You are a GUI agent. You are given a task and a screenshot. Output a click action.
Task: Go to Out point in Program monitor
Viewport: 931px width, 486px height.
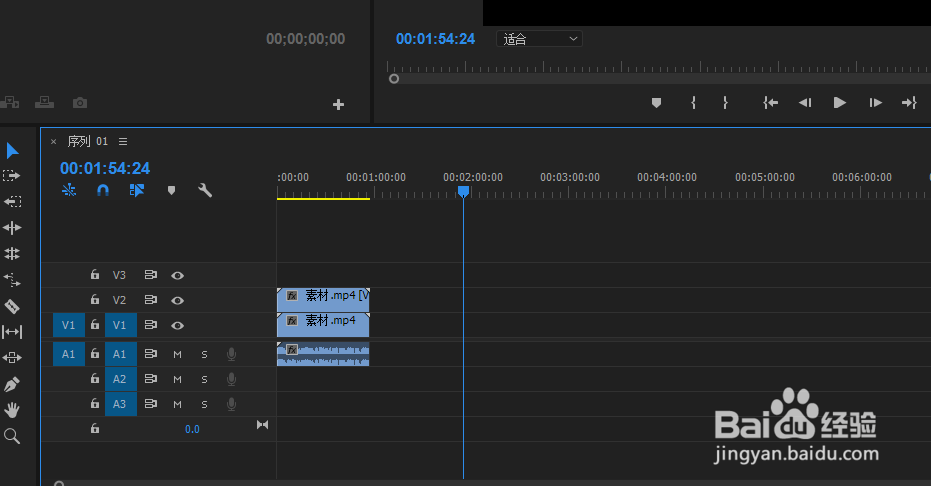pyautogui.click(x=909, y=103)
